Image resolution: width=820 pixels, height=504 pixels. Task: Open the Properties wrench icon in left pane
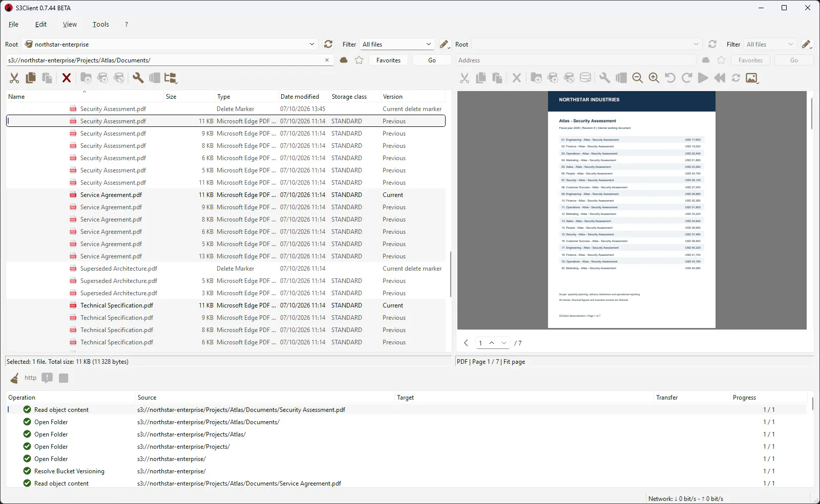point(138,78)
